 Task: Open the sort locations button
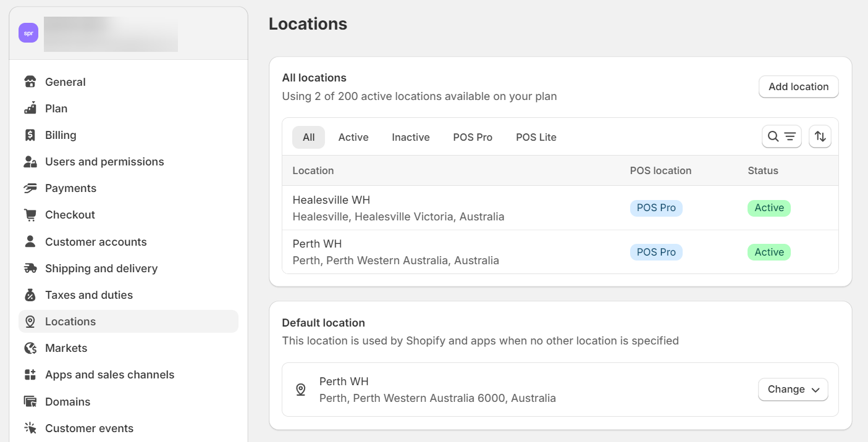[820, 136]
